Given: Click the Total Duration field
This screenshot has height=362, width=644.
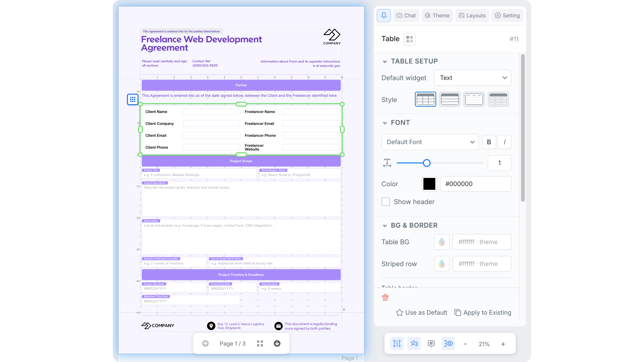Looking at the screenshot, I should coord(300,287).
